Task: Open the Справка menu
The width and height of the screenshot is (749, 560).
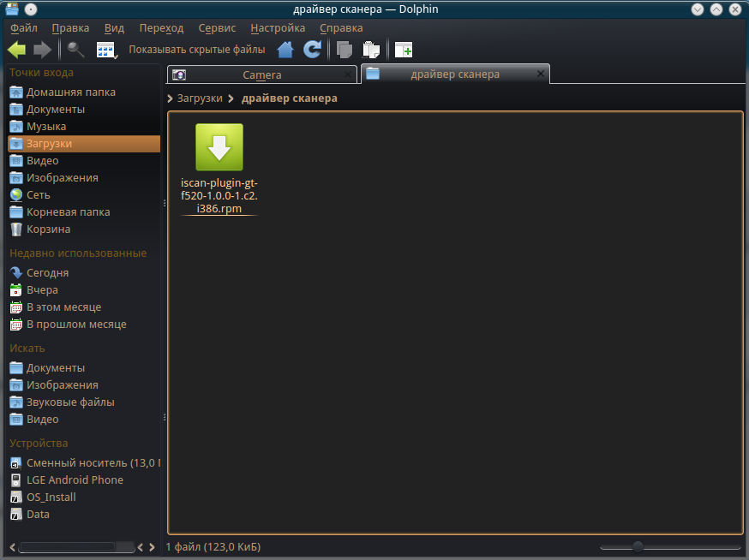Action: coord(341,28)
